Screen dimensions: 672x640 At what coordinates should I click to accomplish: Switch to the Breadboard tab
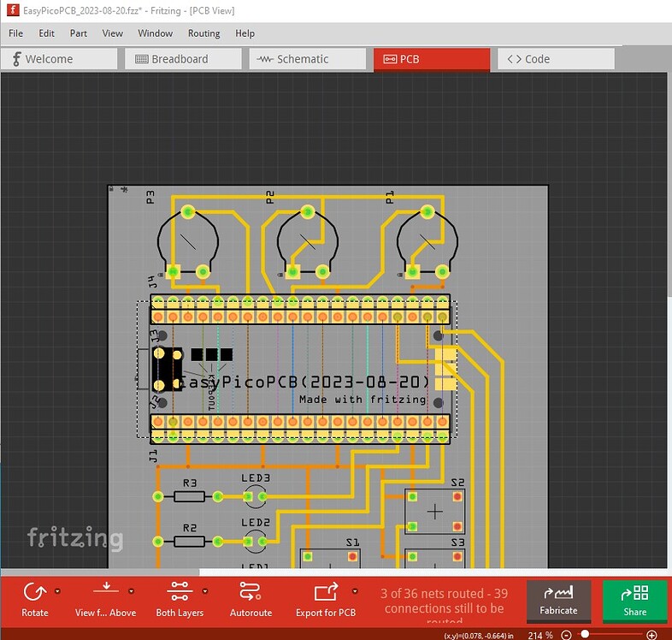pyautogui.click(x=184, y=59)
